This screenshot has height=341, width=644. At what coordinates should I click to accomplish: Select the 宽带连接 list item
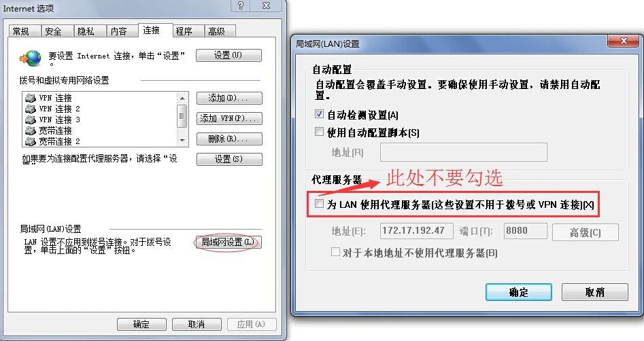pos(48,130)
